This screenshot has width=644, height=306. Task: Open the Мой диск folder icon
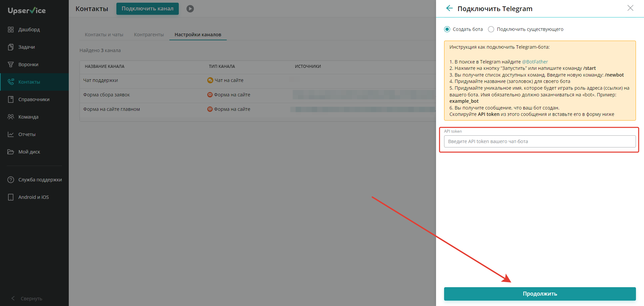pyautogui.click(x=11, y=152)
